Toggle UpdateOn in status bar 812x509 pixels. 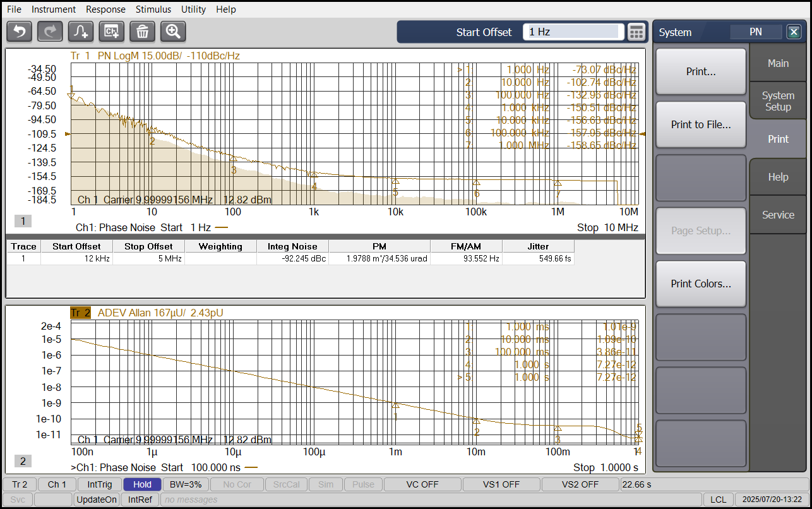click(96, 500)
